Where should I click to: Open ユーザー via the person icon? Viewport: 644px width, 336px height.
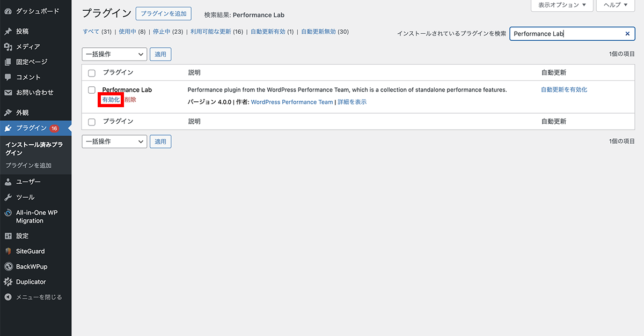[x=8, y=181]
